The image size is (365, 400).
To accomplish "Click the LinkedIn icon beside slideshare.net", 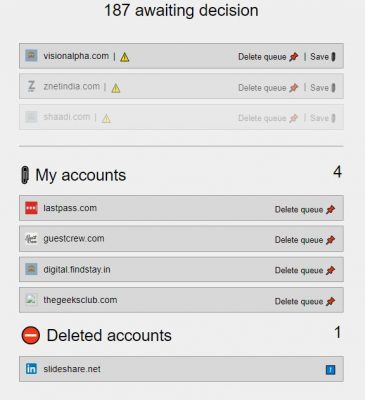I will pyautogui.click(x=31, y=369).
